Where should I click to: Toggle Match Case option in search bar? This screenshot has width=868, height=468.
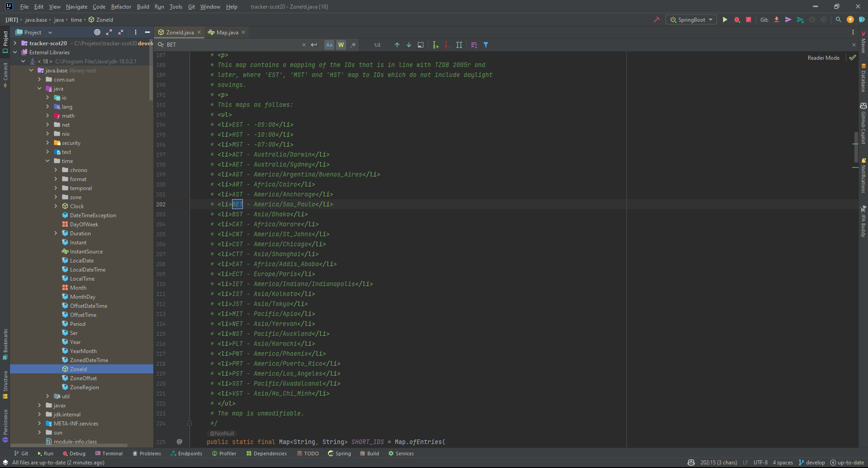[x=329, y=45]
